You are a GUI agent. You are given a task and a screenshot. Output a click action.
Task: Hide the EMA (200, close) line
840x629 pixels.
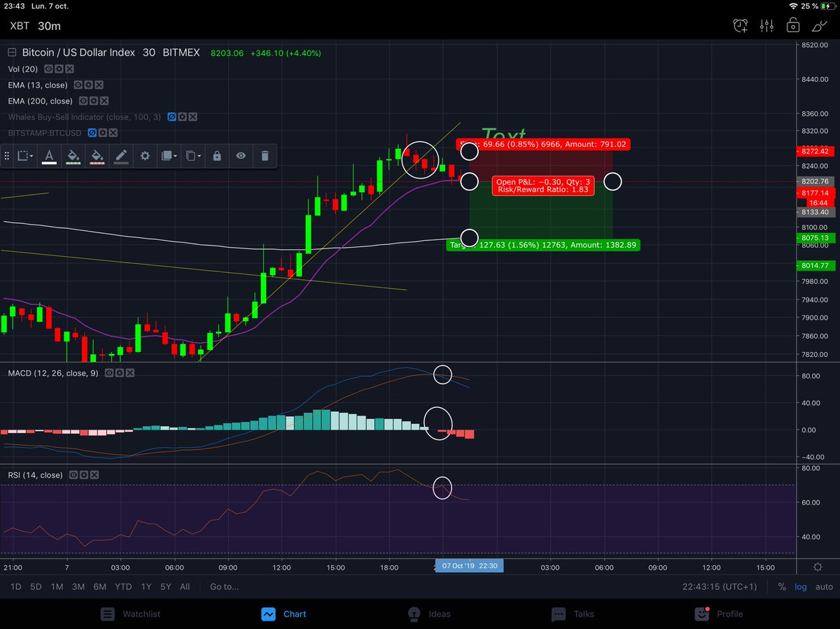83,101
